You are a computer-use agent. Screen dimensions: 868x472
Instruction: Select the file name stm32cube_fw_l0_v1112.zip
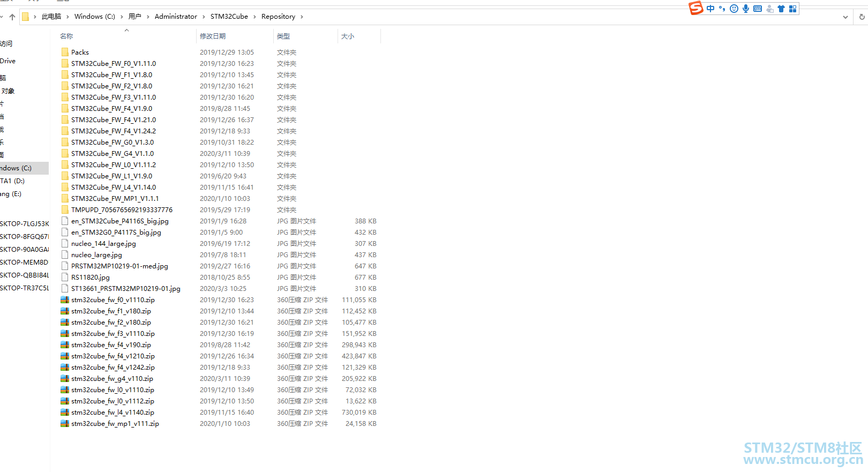click(113, 401)
